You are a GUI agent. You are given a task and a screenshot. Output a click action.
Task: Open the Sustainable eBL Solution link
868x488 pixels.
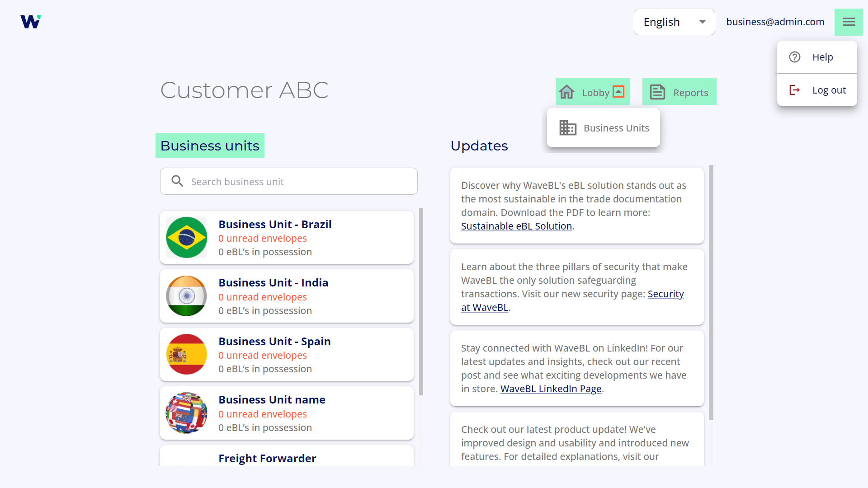517,226
